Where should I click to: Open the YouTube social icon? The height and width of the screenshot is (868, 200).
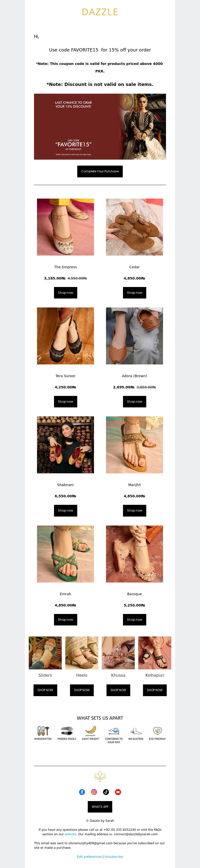[x=118, y=792]
